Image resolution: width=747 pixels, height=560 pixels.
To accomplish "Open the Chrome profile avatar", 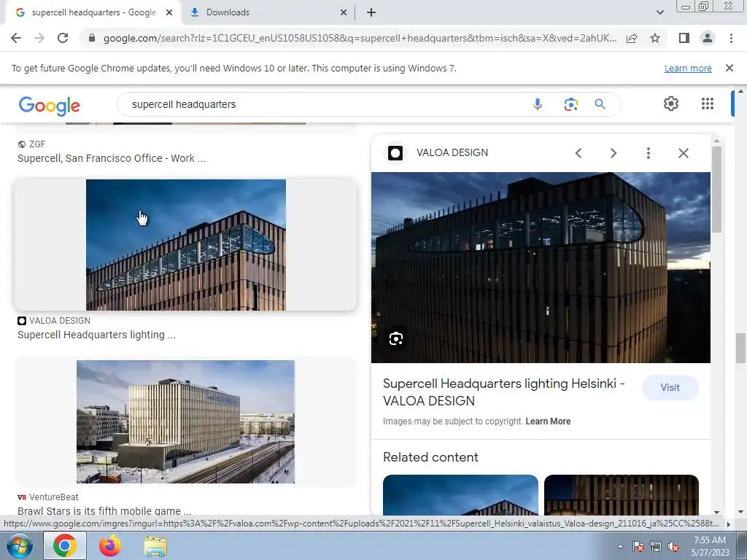I will pos(708,38).
